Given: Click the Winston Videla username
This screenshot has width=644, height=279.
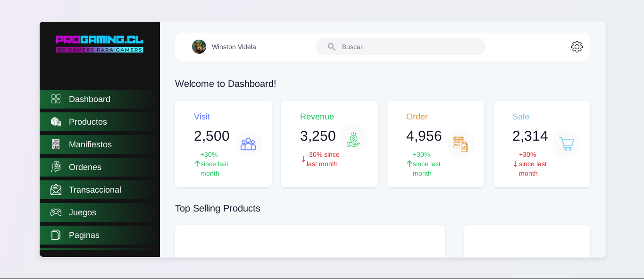Looking at the screenshot, I should pyautogui.click(x=234, y=47).
